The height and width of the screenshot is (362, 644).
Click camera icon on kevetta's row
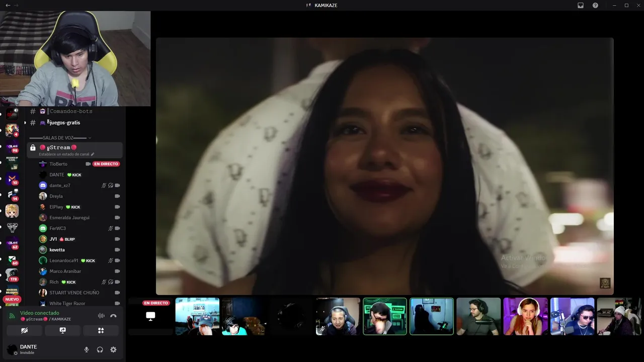click(x=117, y=250)
